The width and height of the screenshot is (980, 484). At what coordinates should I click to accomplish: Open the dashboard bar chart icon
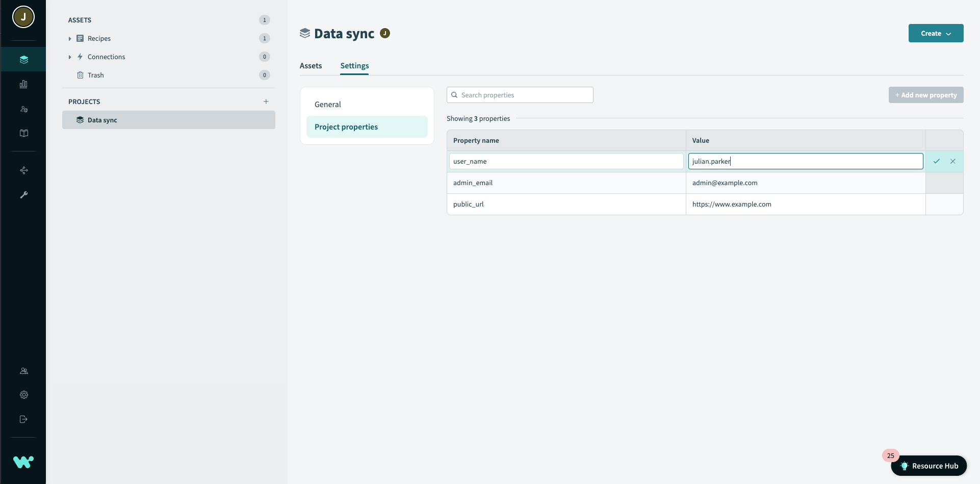(x=23, y=84)
